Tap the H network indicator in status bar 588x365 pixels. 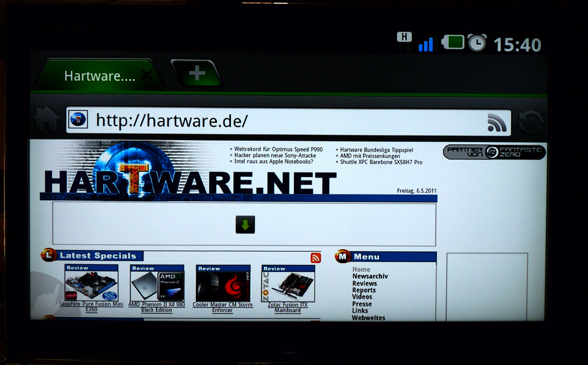coord(404,38)
